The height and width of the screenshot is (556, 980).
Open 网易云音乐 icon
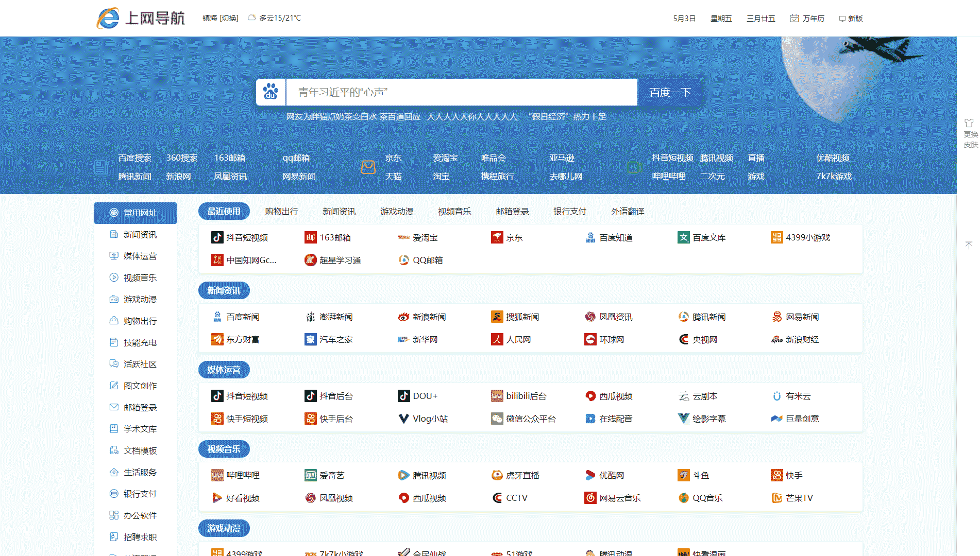[590, 498]
